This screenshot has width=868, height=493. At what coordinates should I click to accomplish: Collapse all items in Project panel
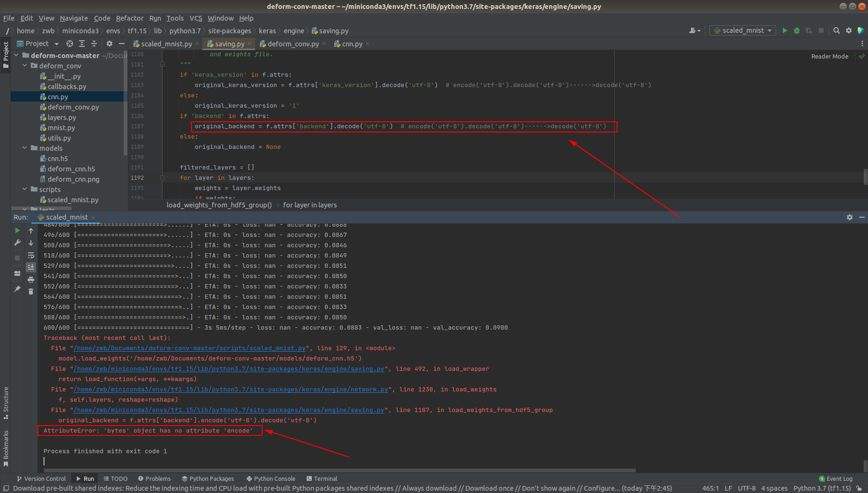tap(94, 44)
